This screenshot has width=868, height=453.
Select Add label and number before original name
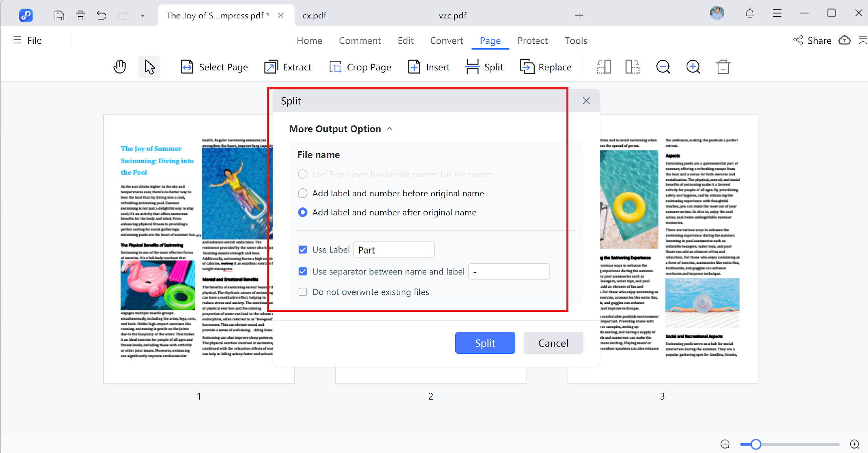pos(302,193)
